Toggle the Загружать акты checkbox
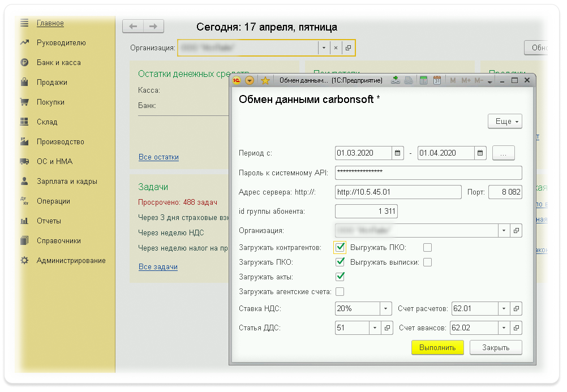Viewport: 567px width, 392px height. (x=340, y=277)
